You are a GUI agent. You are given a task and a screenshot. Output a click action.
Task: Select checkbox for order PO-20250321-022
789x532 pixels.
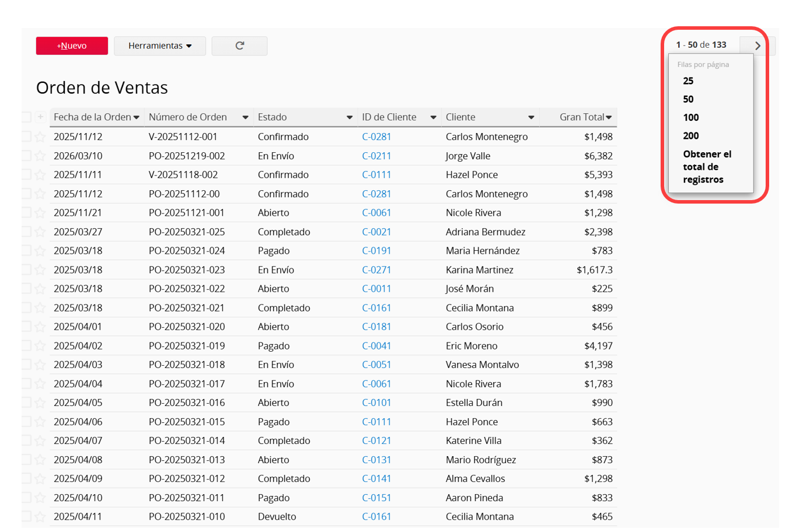[x=26, y=289]
